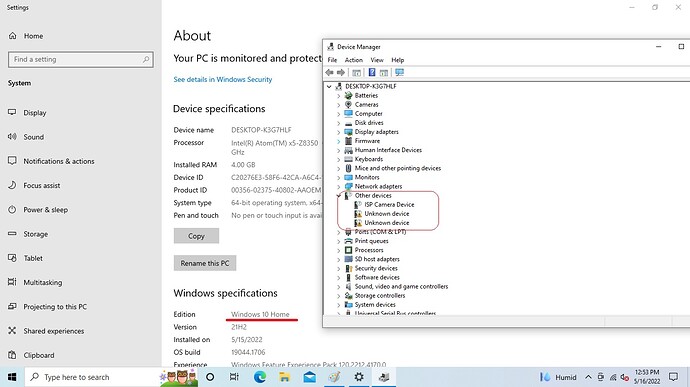
Task: Click the Scan for hardware changes monitor icon
Action: (399, 72)
